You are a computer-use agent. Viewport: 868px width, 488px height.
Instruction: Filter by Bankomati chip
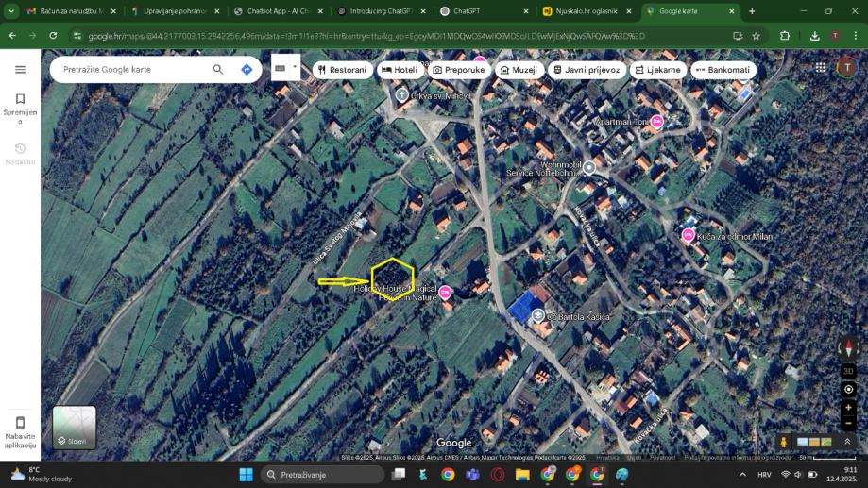(x=723, y=70)
